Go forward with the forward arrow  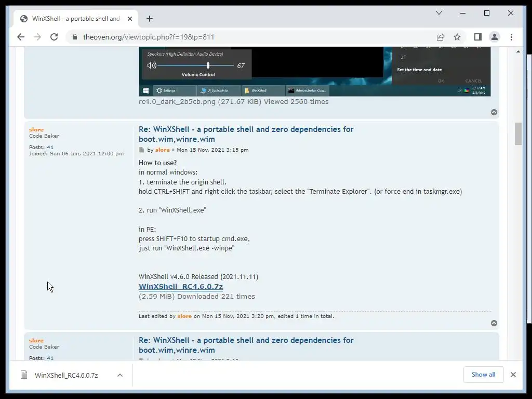click(37, 37)
